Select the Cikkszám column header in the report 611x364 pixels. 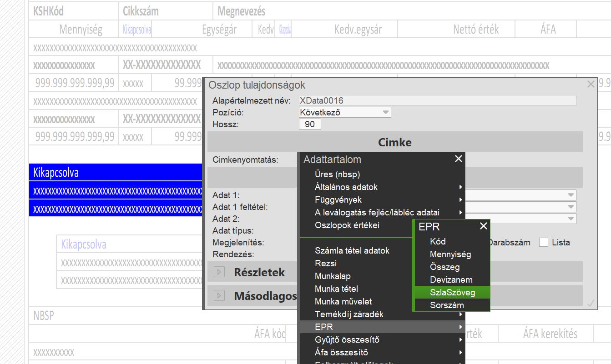[x=166, y=11]
